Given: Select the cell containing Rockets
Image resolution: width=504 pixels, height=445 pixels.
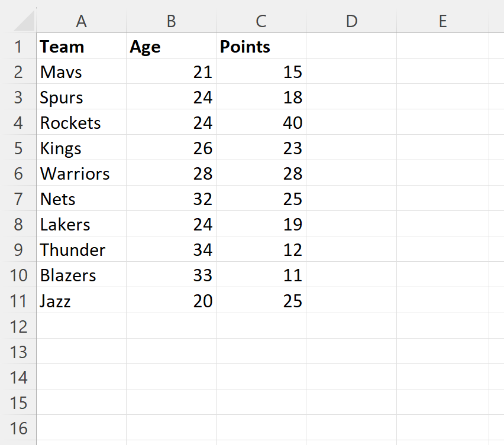Looking at the screenshot, I should (81, 122).
